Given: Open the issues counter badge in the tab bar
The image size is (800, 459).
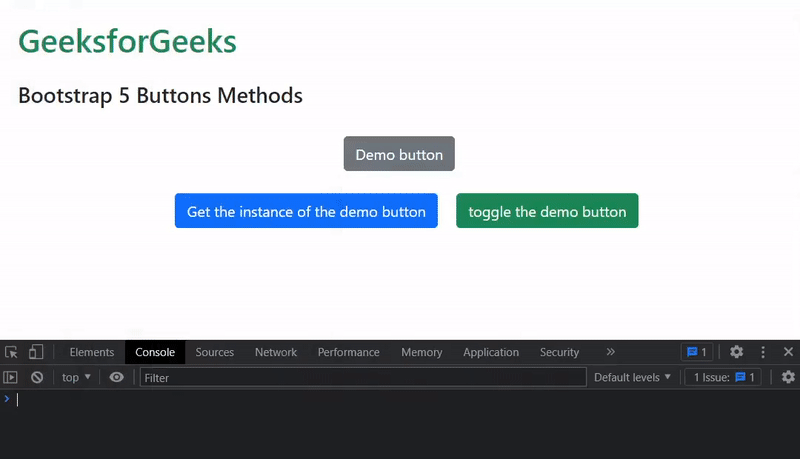Looking at the screenshot, I should (x=697, y=352).
